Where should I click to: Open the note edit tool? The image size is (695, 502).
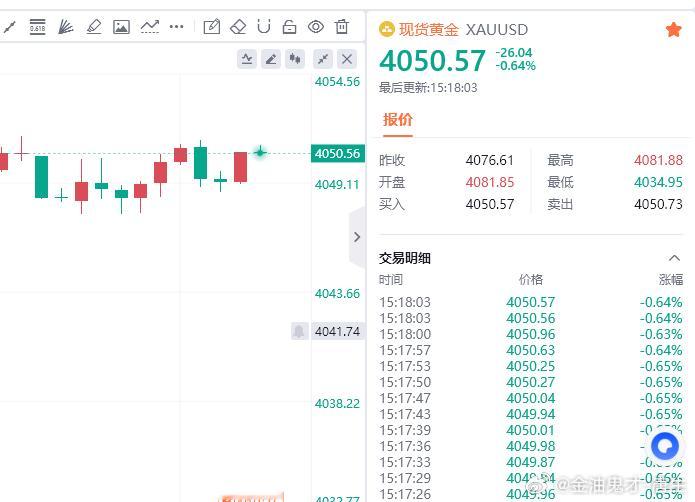(x=211, y=27)
